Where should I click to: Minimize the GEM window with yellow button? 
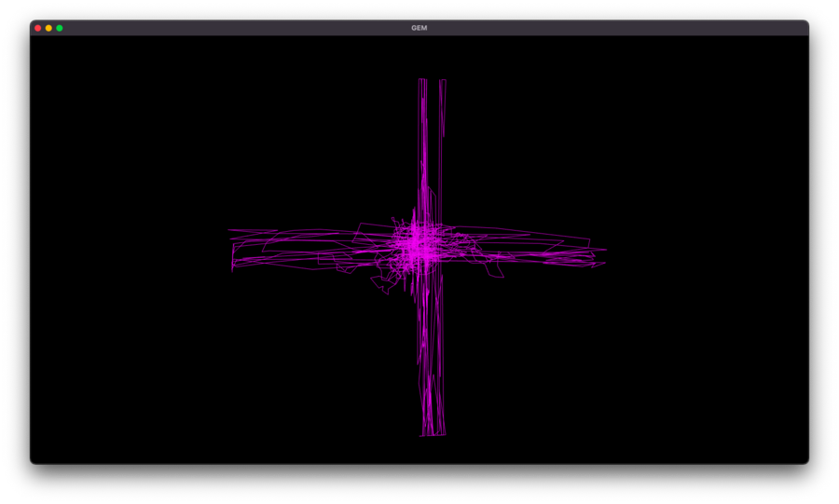(48, 28)
